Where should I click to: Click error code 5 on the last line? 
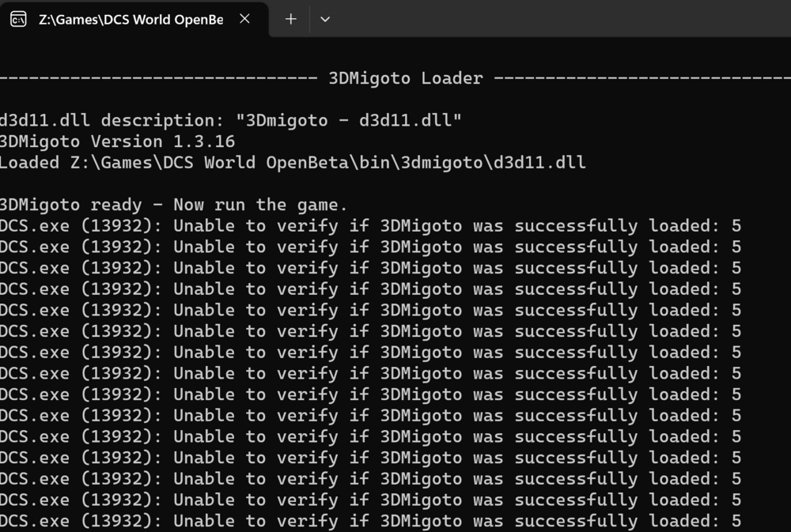[x=736, y=521]
